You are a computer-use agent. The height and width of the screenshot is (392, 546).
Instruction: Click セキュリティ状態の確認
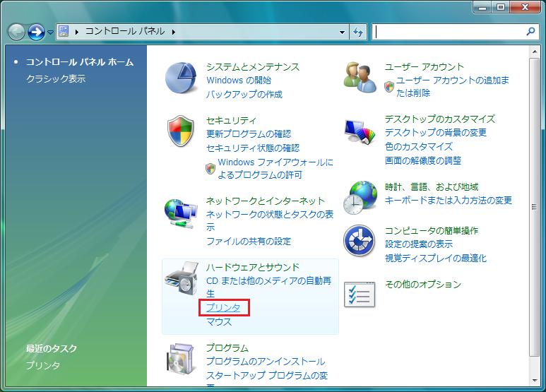click(x=253, y=148)
